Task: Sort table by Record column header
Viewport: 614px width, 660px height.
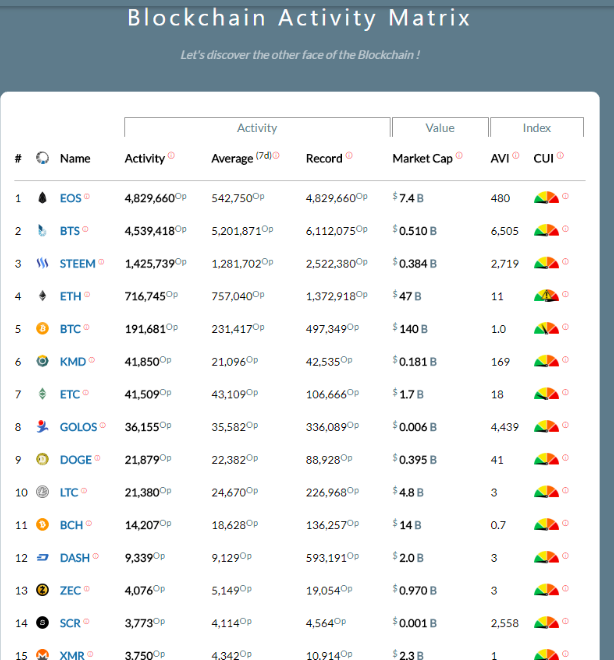Action: [324, 159]
